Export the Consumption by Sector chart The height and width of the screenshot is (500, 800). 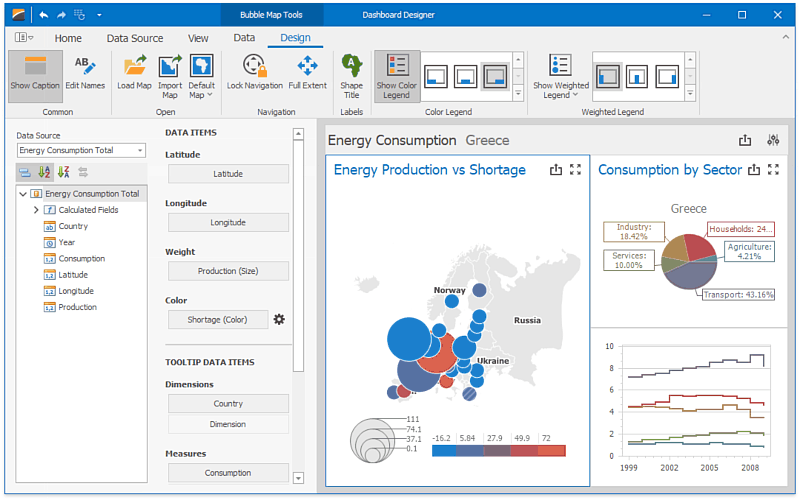click(x=752, y=170)
